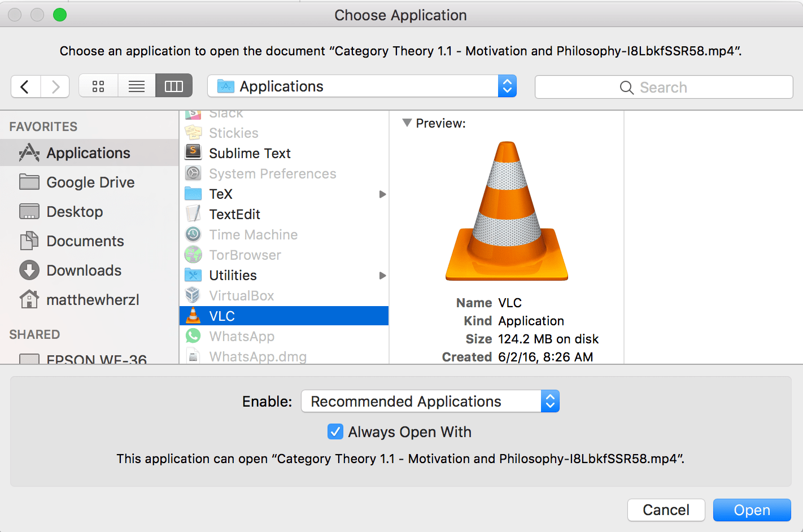
Task: Select matthewherzl home folder in sidebar
Action: click(x=89, y=299)
